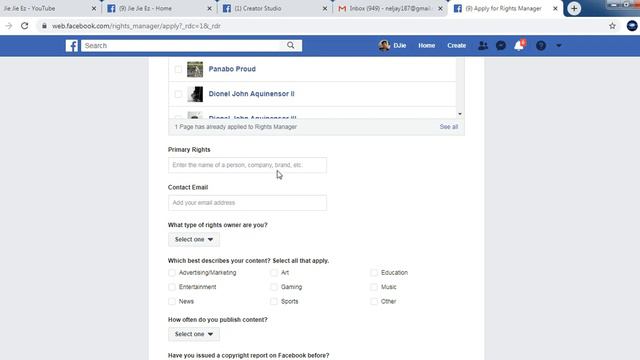The image size is (640, 360).
Task: Click the browser profile icon
Action: click(x=632, y=26)
